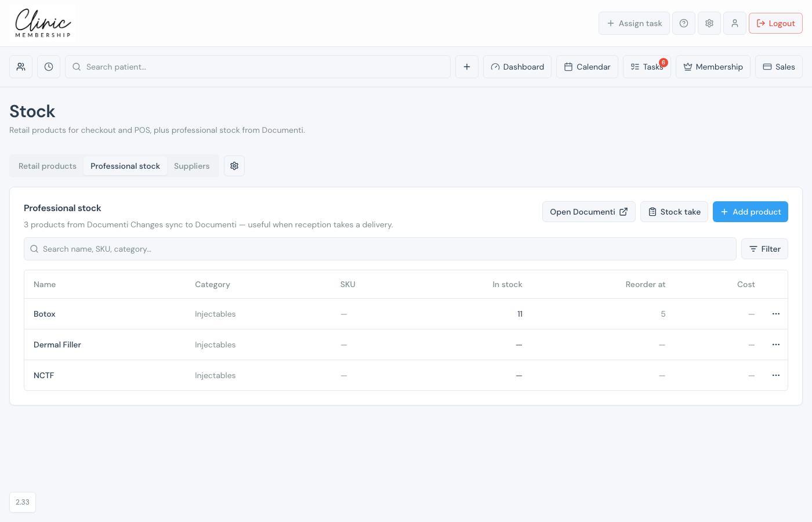Screen dimensions: 812x522
Task: Click Botox in stock value 11
Action: (520, 314)
